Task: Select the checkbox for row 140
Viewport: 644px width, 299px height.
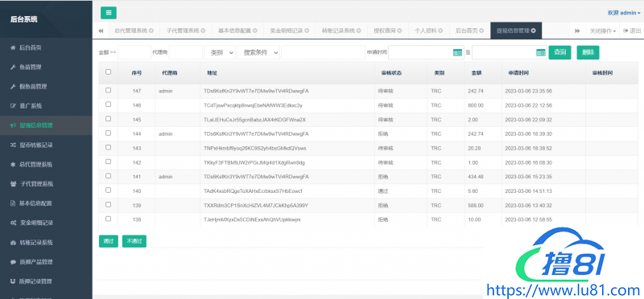Action: tap(109, 190)
